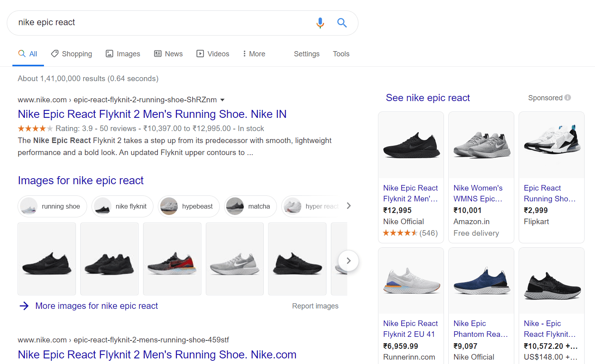
Task: Open the first black shoe image thumbnail
Action: point(47,259)
